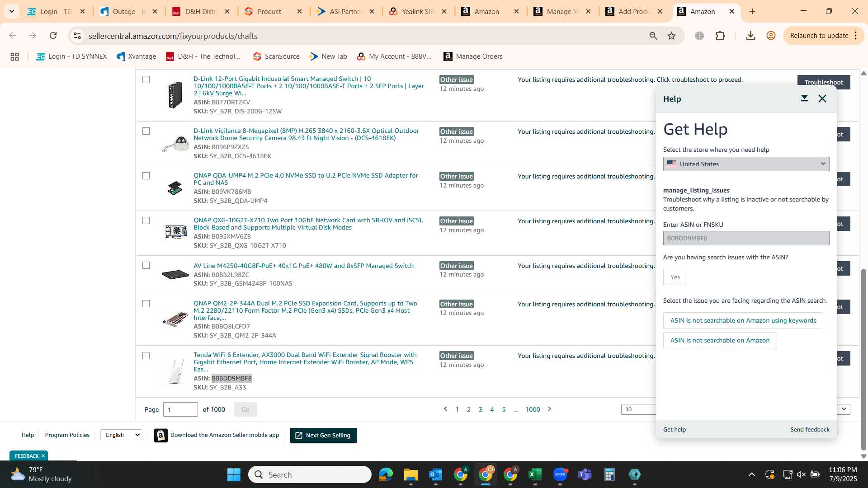Expand the tab search chevron
This screenshot has height=488, width=868.
12,11
